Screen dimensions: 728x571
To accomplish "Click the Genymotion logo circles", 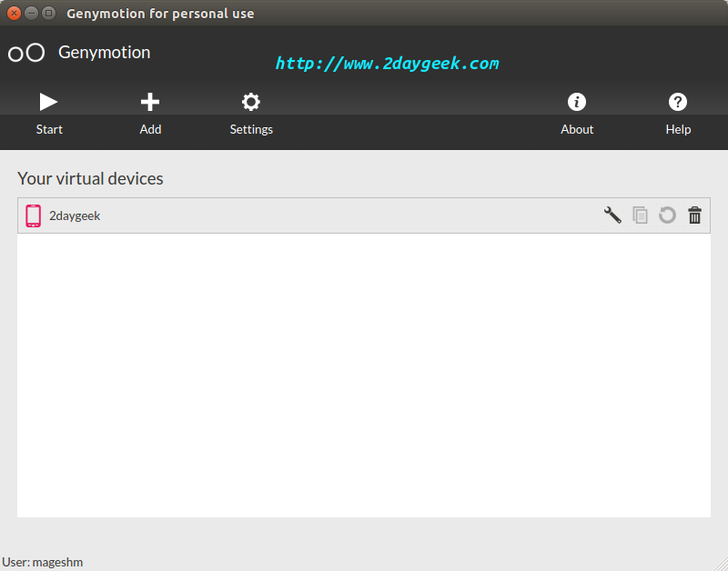I will pos(26,53).
